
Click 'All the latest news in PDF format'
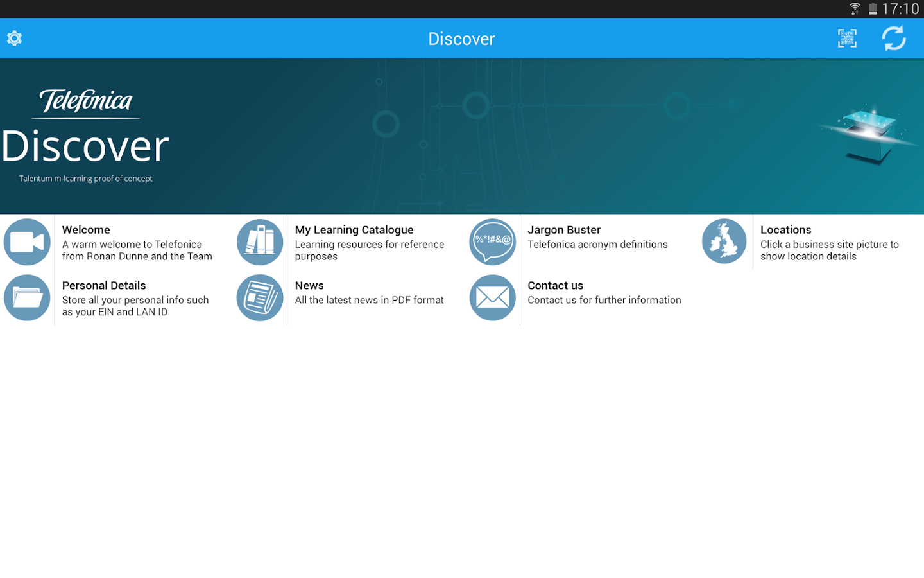[x=369, y=300]
